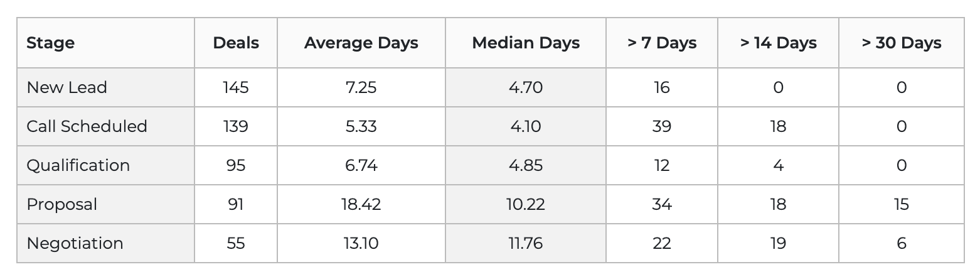Click the Qualification stage cell

[x=78, y=165]
